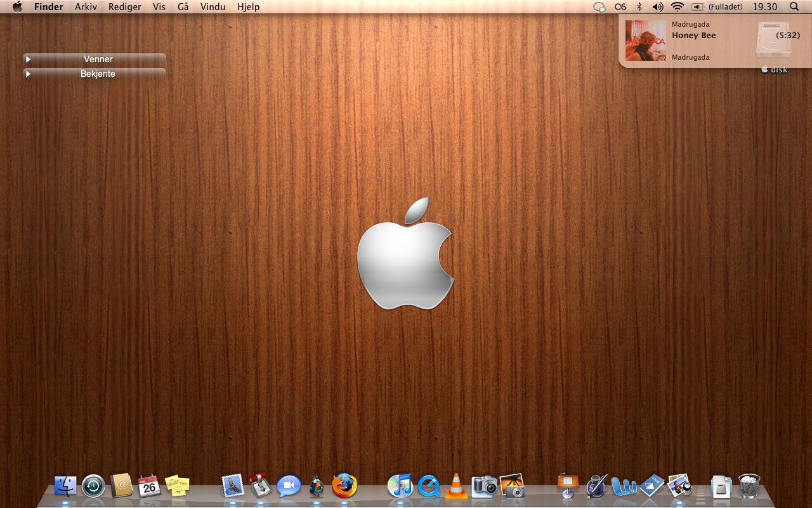Open the Rediger menu
This screenshot has height=508, width=812.
click(125, 7)
